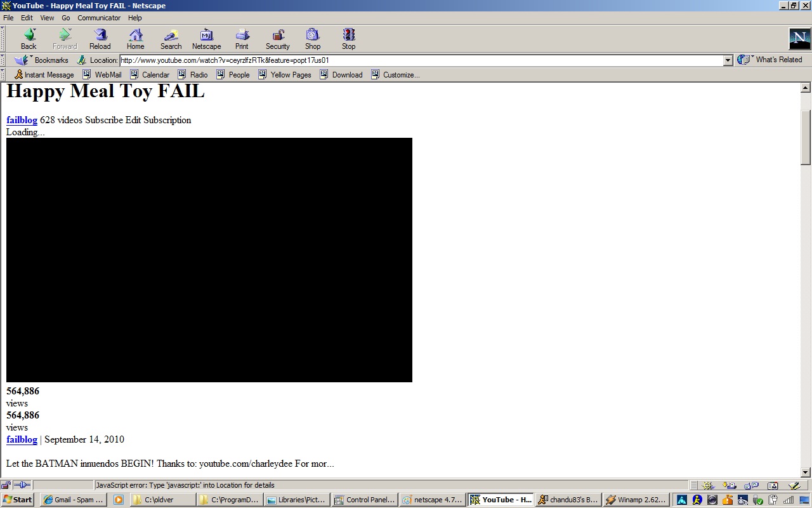
Task: Click the Back navigation button
Action: click(29, 39)
